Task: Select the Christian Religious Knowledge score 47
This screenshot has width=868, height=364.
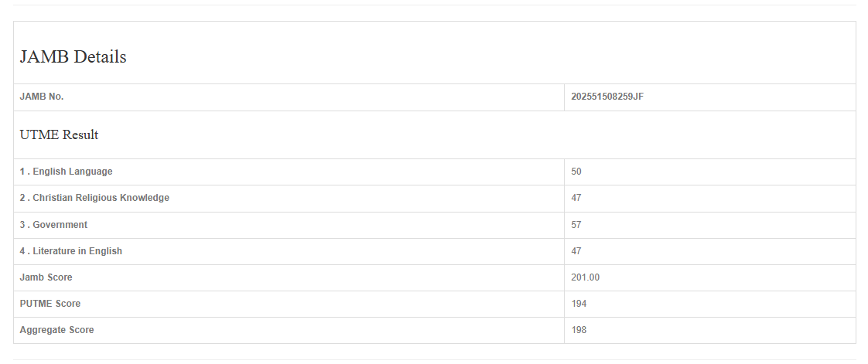Action: tap(576, 198)
